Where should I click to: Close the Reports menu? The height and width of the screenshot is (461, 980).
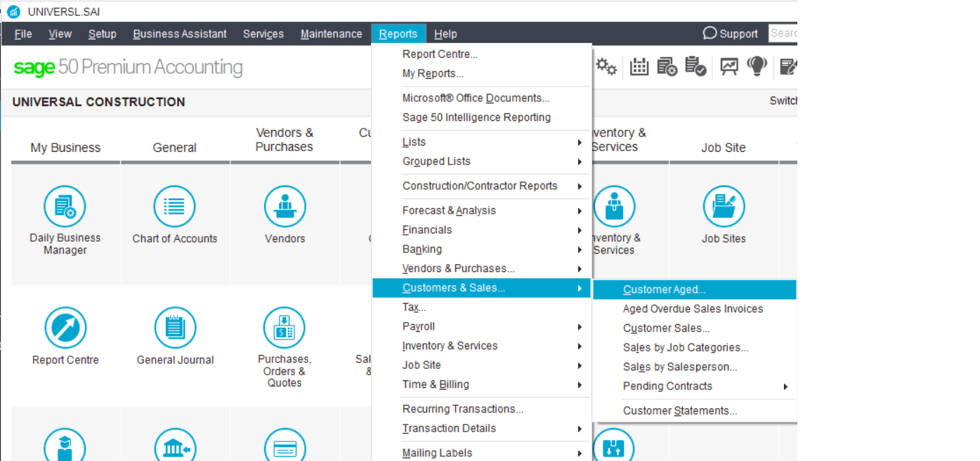(x=398, y=34)
